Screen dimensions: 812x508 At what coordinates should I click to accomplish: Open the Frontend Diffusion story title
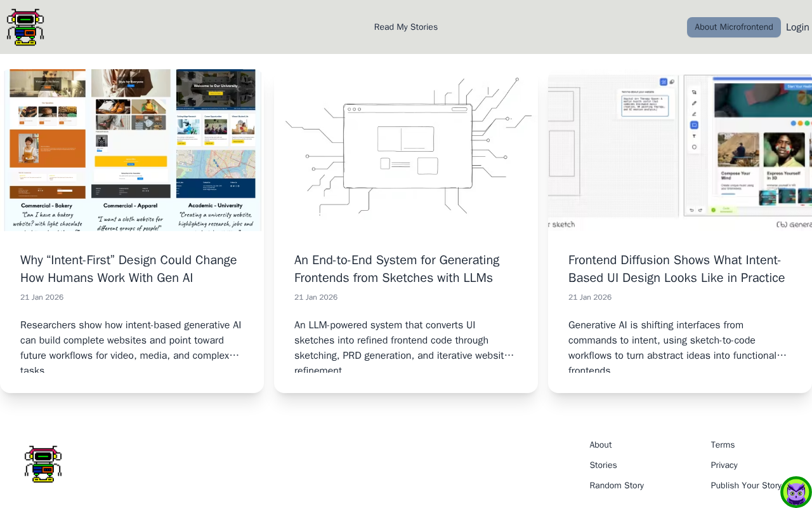pyautogui.click(x=676, y=269)
